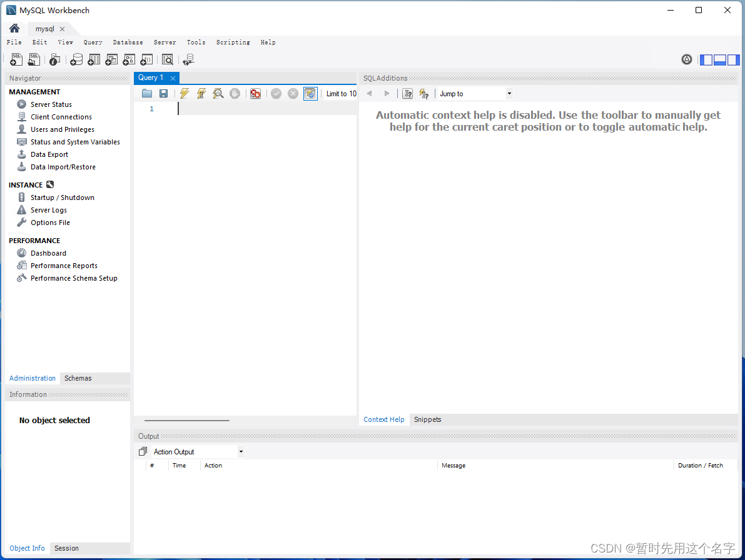Image resolution: width=745 pixels, height=560 pixels.
Task: Run EXPLAIN on current statement icon
Action: pos(218,94)
